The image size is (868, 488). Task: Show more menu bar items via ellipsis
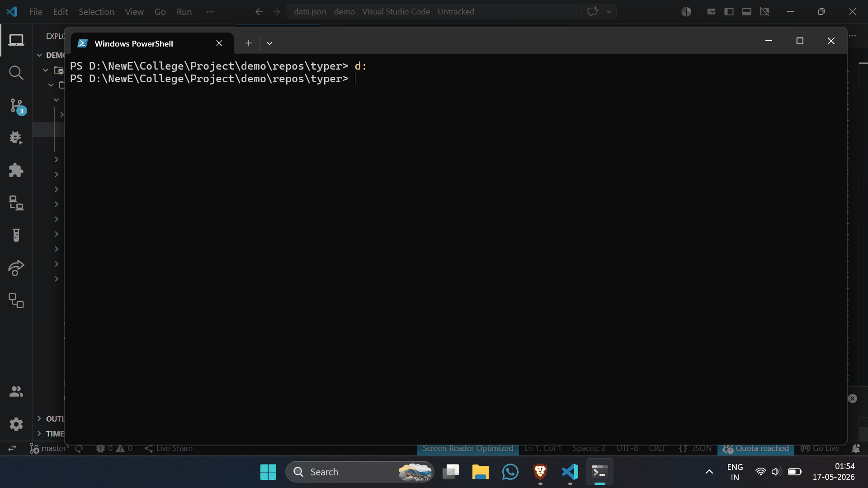tap(210, 12)
